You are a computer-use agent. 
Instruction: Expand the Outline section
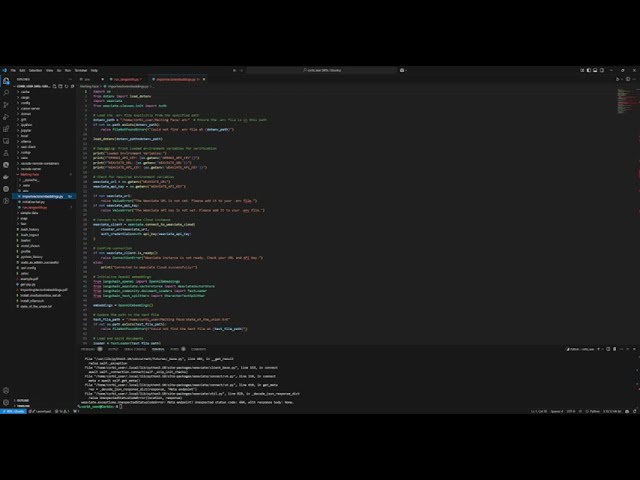point(23,400)
